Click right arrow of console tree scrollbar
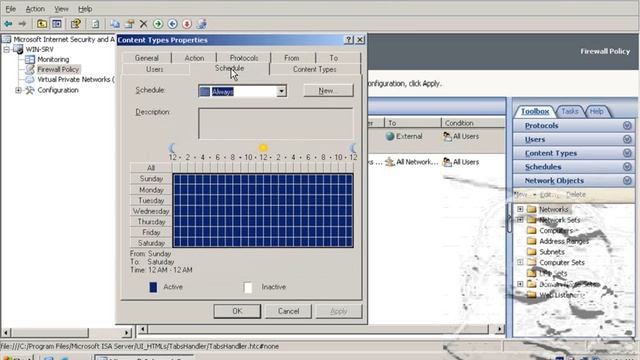The width and height of the screenshot is (640, 360). [x=127, y=333]
